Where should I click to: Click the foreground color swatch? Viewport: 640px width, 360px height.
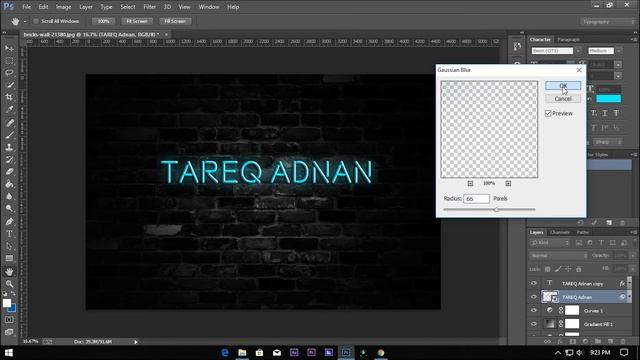point(7,303)
